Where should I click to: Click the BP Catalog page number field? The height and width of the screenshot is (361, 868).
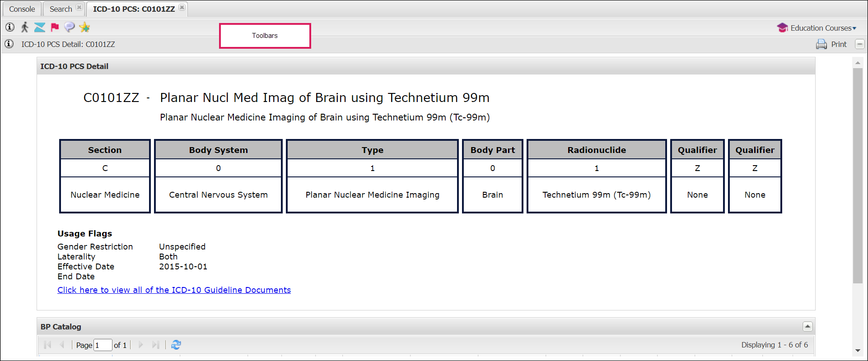103,345
